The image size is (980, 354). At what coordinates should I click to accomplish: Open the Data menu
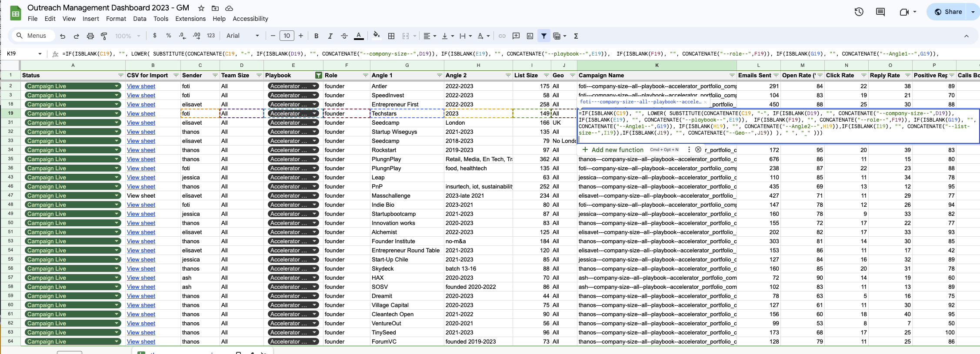pyautogui.click(x=140, y=19)
